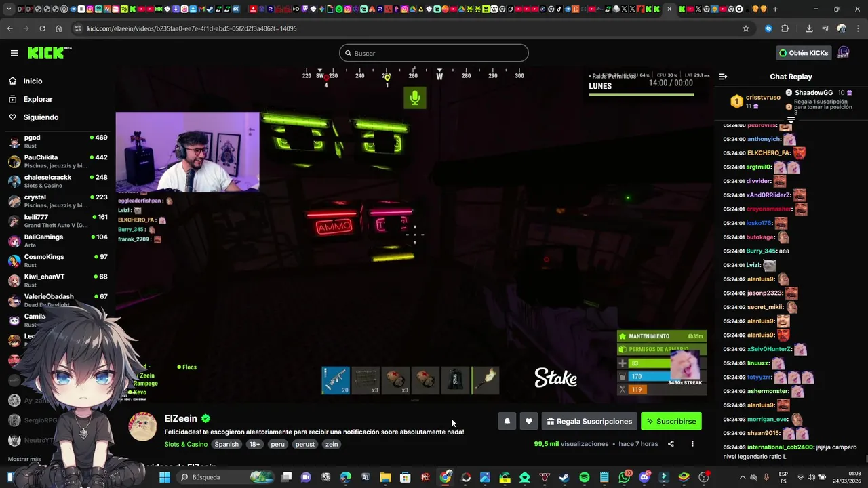Expand the gift leaderboard below crisstvruso
868x488 pixels.
(791, 119)
